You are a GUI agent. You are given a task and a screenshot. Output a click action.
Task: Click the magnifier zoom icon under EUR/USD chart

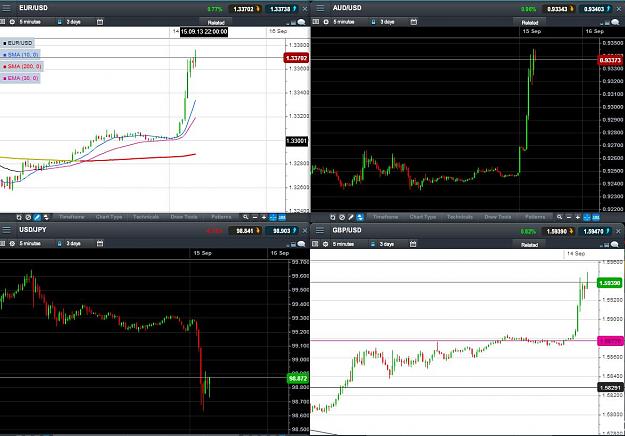point(246,217)
